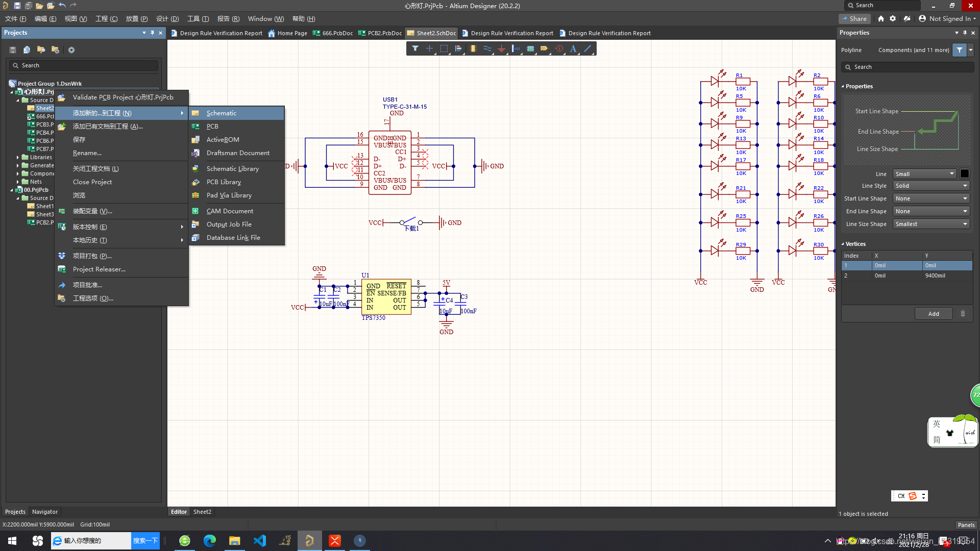Choose Schematic Library from the submenu
Screen dimensions: 980x551
[232, 168]
